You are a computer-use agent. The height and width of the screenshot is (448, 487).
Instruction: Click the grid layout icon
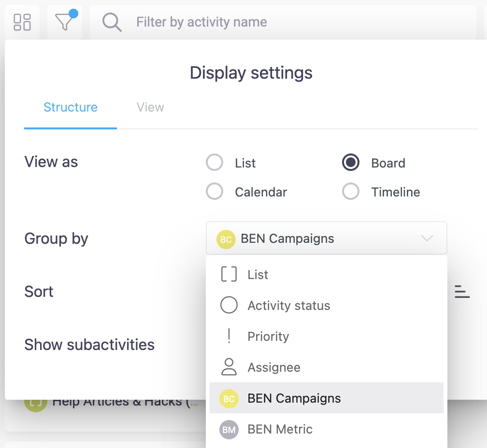click(22, 22)
